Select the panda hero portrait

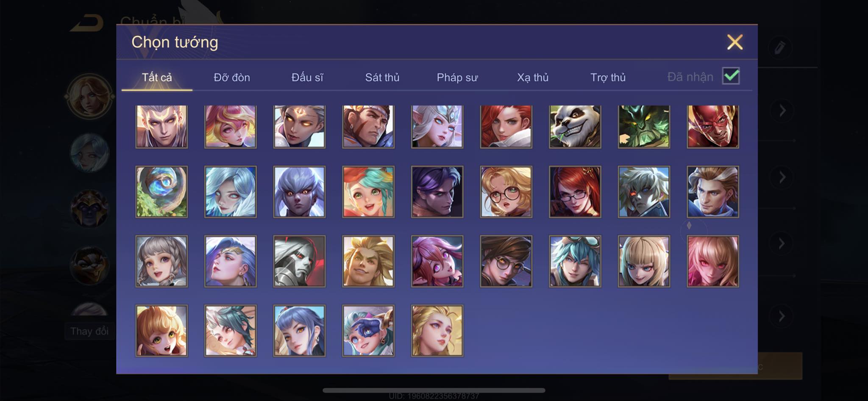point(575,127)
